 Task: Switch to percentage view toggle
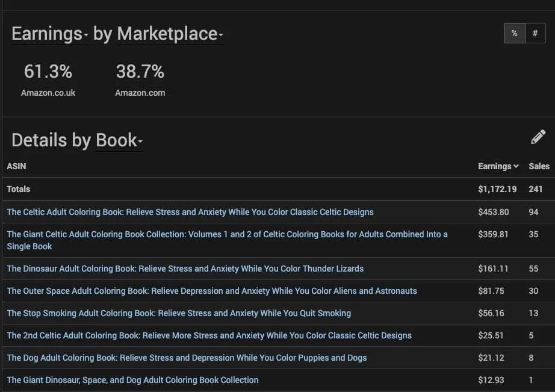click(x=514, y=34)
